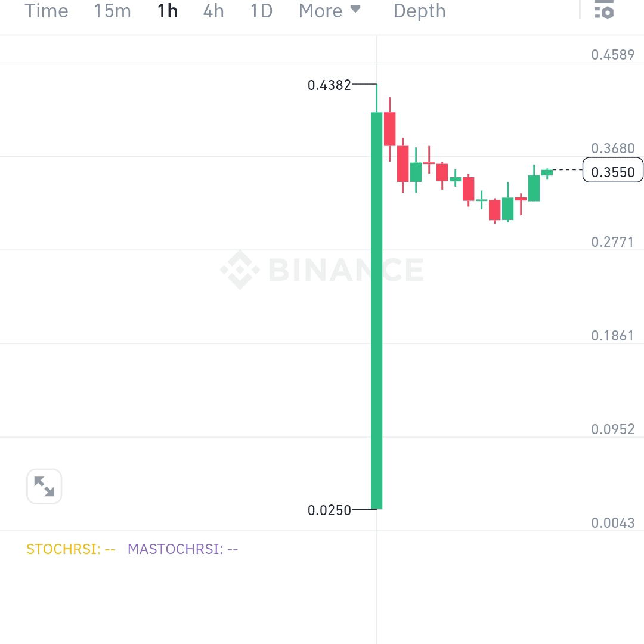Click the fullscreen expand chart icon
Screen dimensions: 644x644
(x=44, y=487)
